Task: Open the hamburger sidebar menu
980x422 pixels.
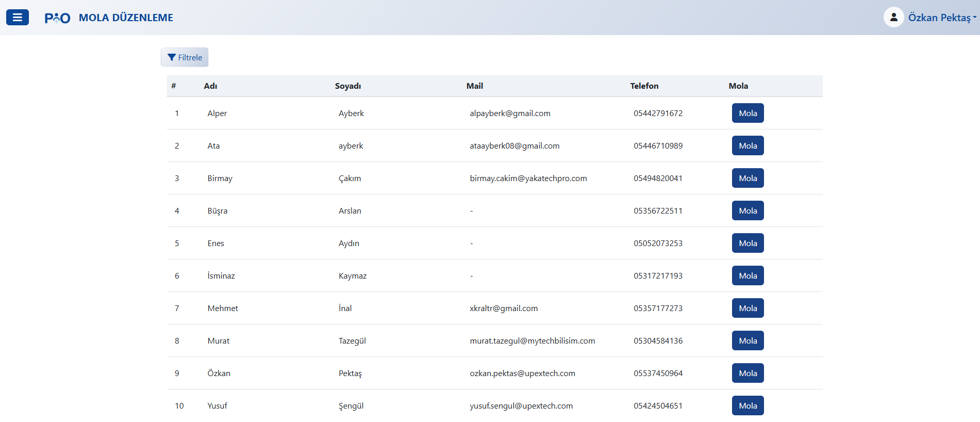Action: pyautogui.click(x=18, y=18)
